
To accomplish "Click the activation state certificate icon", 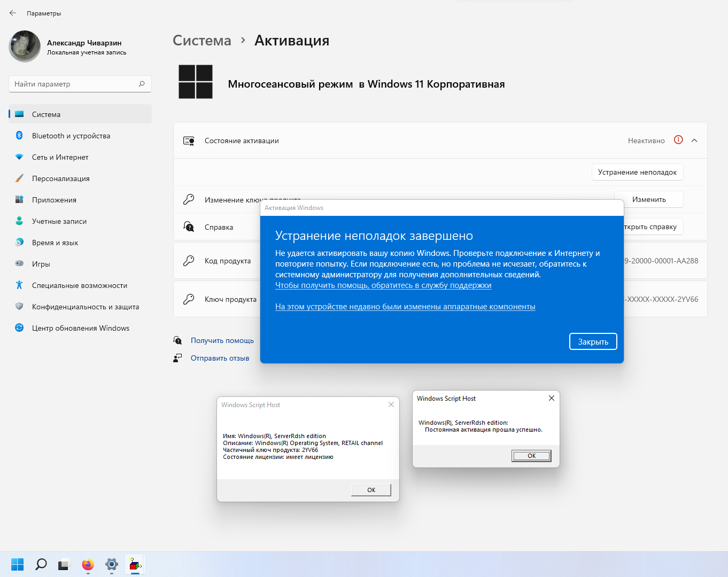I will click(189, 141).
